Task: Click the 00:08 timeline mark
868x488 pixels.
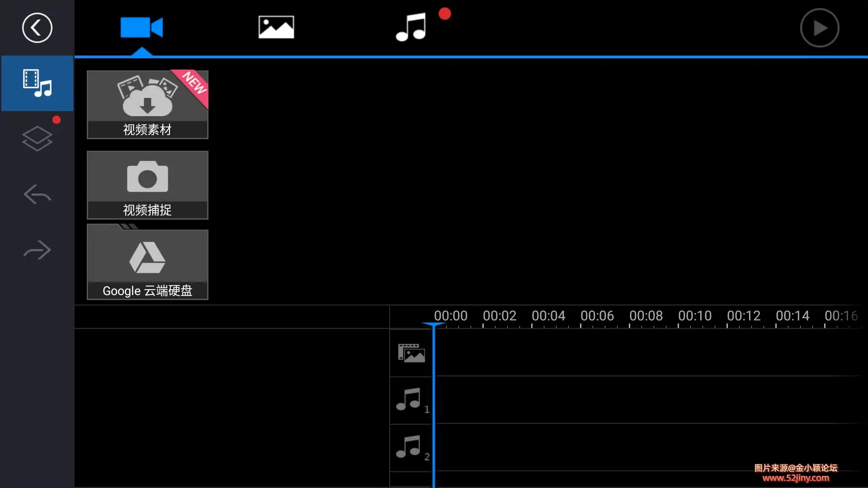Action: [x=646, y=316]
